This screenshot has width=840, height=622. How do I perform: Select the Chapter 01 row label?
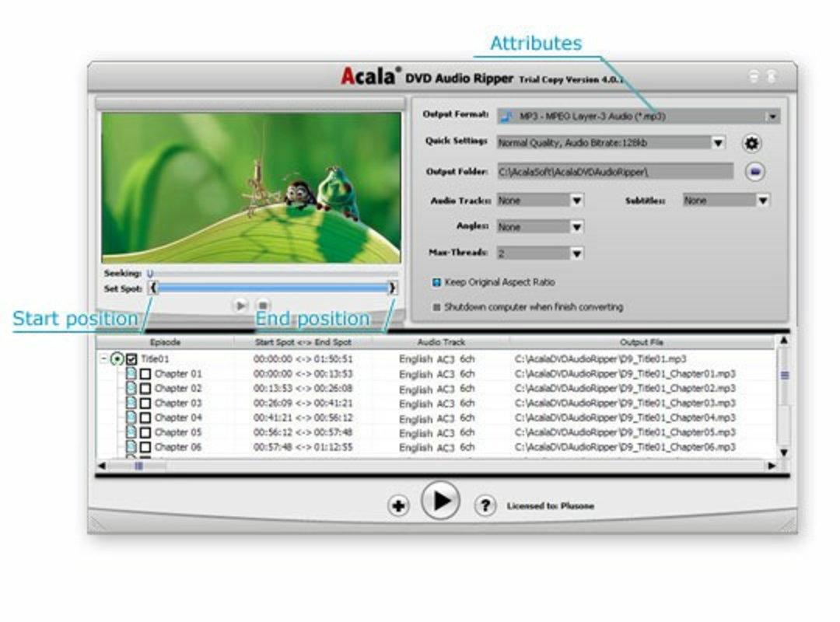[x=178, y=373]
